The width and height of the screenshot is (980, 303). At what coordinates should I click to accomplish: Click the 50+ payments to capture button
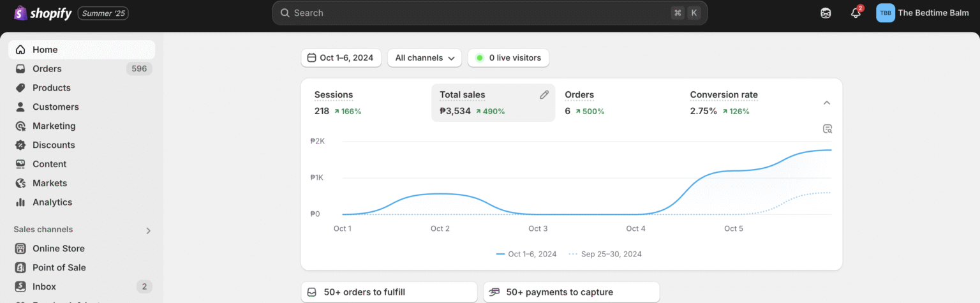click(x=571, y=292)
